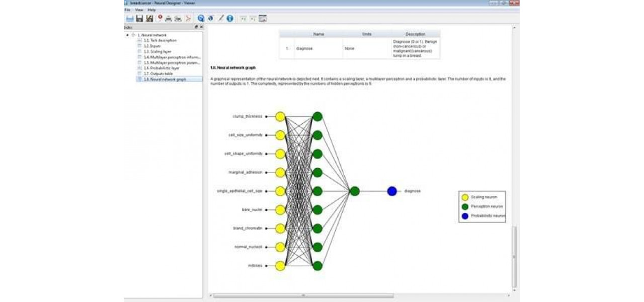Viewport: 644px width, 302px height.
Task: Click the horizontal scrollbar below the document
Action: pos(303,295)
